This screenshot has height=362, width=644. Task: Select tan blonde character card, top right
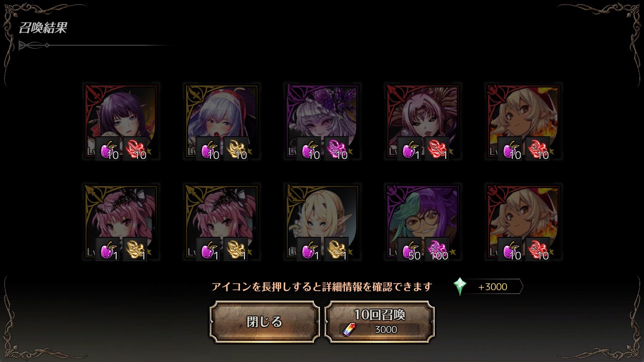coord(524,122)
